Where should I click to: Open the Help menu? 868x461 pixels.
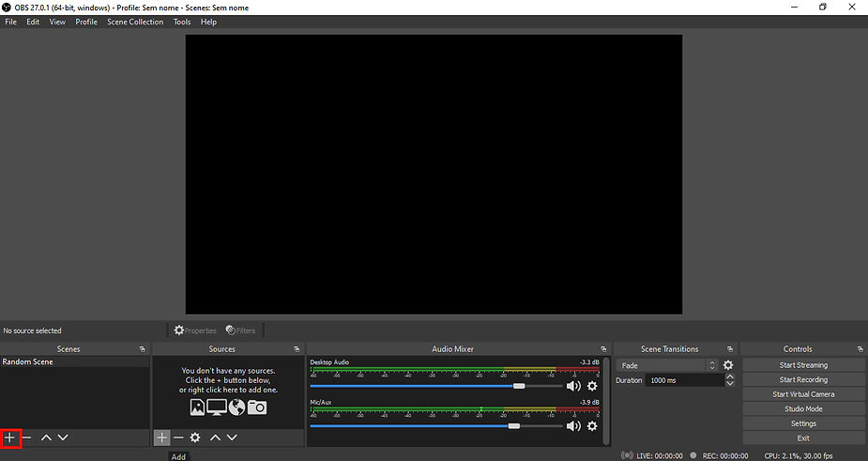(208, 22)
